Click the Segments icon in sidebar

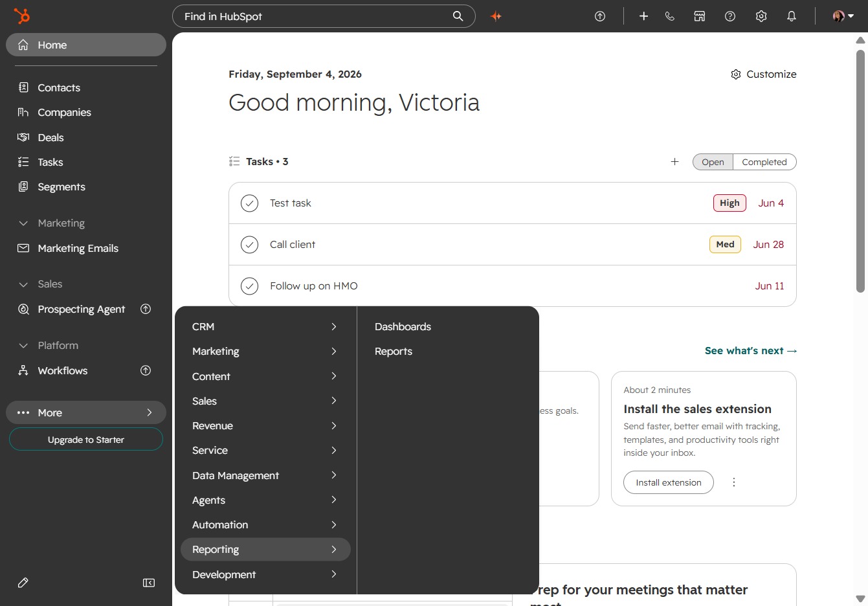23,186
